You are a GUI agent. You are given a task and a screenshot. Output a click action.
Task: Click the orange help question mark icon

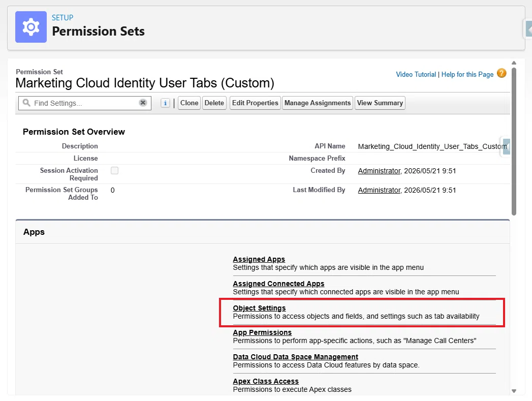pyautogui.click(x=502, y=73)
